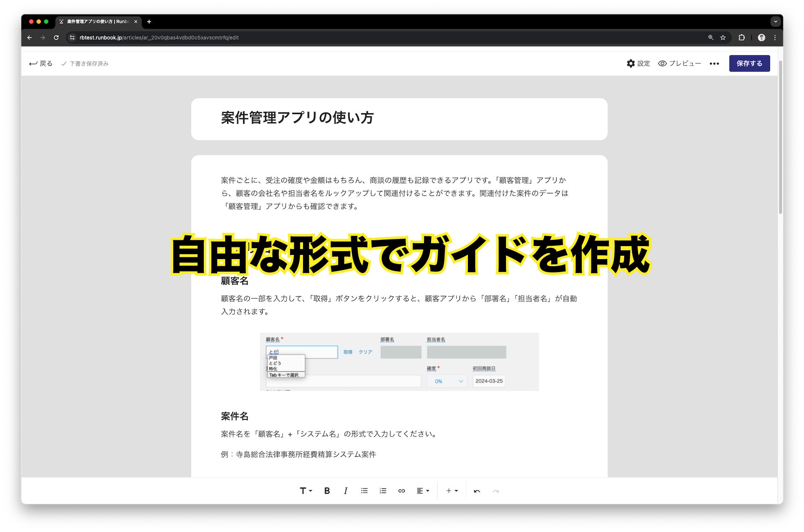Insert a numbered list
This screenshot has width=804, height=532.
383,491
